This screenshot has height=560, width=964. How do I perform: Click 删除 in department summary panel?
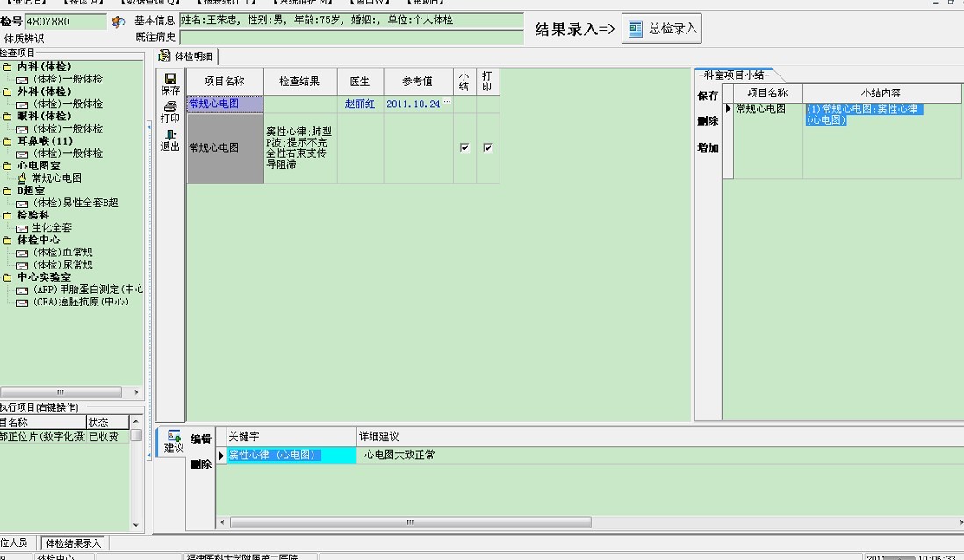tap(708, 121)
